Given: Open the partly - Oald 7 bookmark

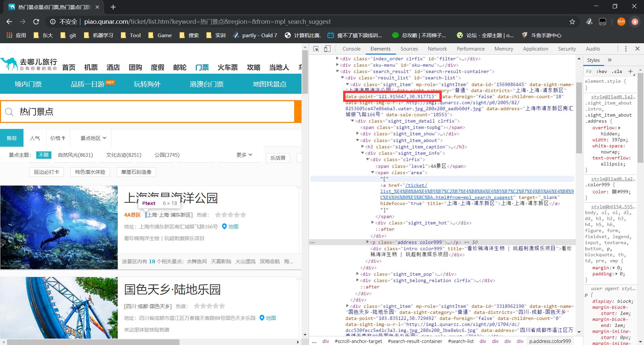Looking at the screenshot, I should (255, 35).
